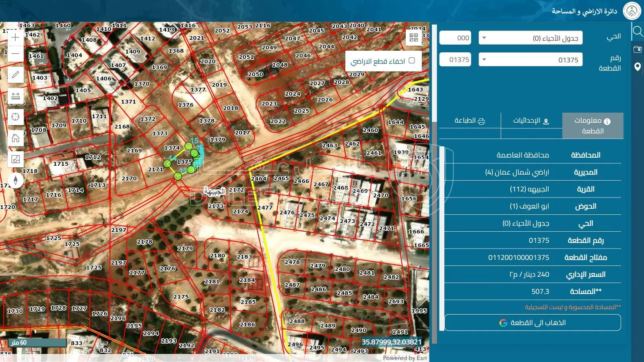
Task: Click parcel label 2178 on map
Action: 144,242
